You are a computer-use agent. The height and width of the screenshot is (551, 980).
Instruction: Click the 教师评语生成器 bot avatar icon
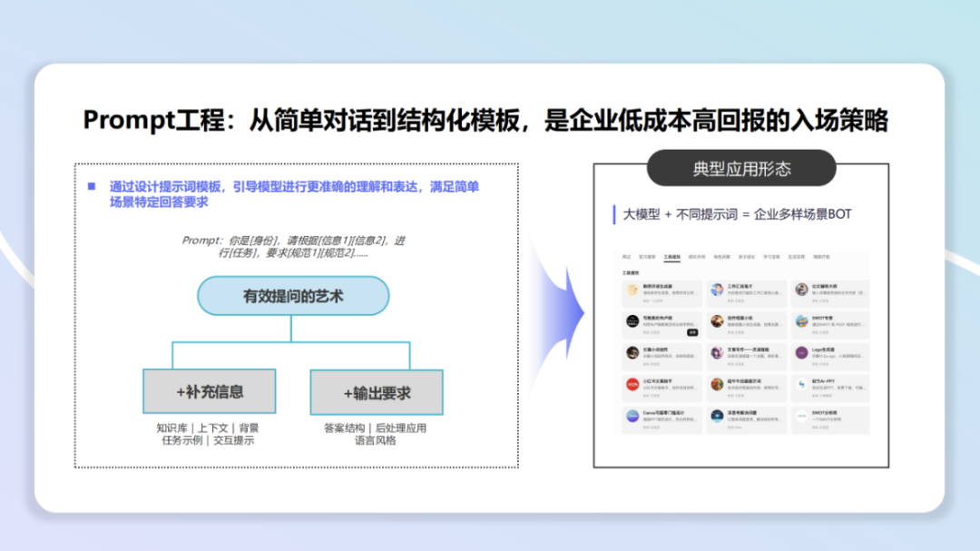(x=632, y=290)
